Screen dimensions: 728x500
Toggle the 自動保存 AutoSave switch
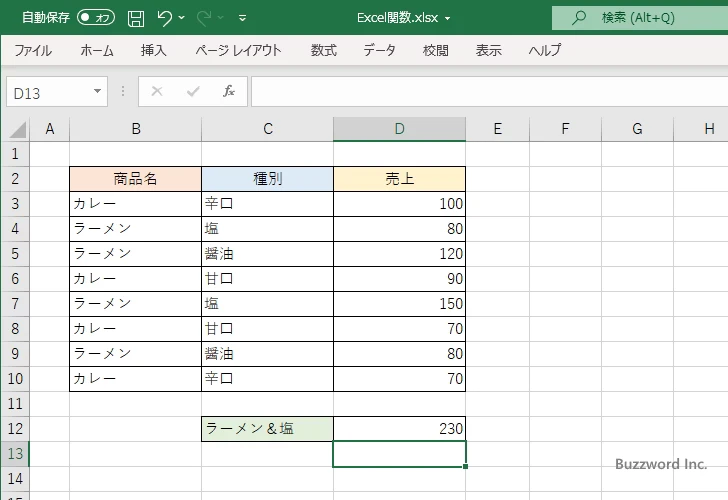96,18
